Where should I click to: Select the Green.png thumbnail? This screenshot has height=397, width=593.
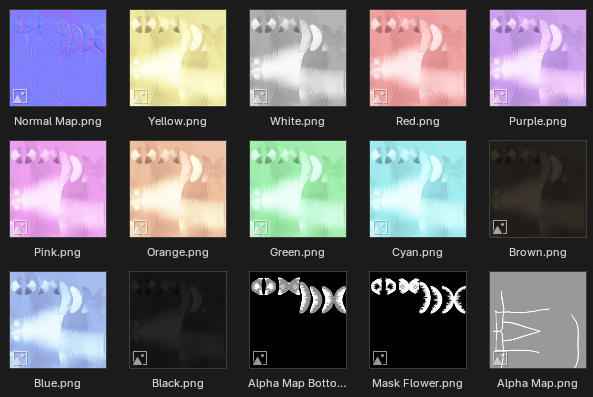298,189
